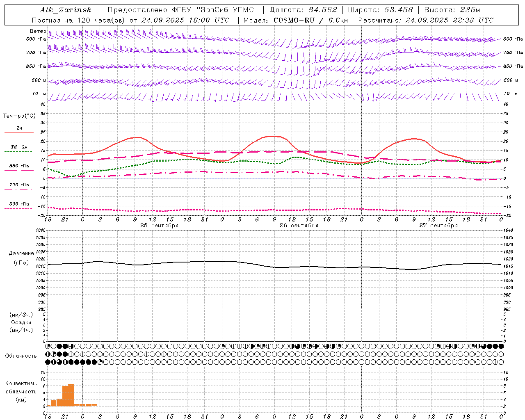
Task: Click the 27 сентября date label
Action: coord(438,226)
